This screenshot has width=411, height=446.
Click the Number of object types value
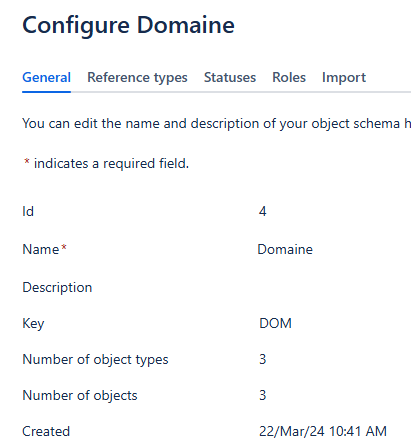click(263, 359)
